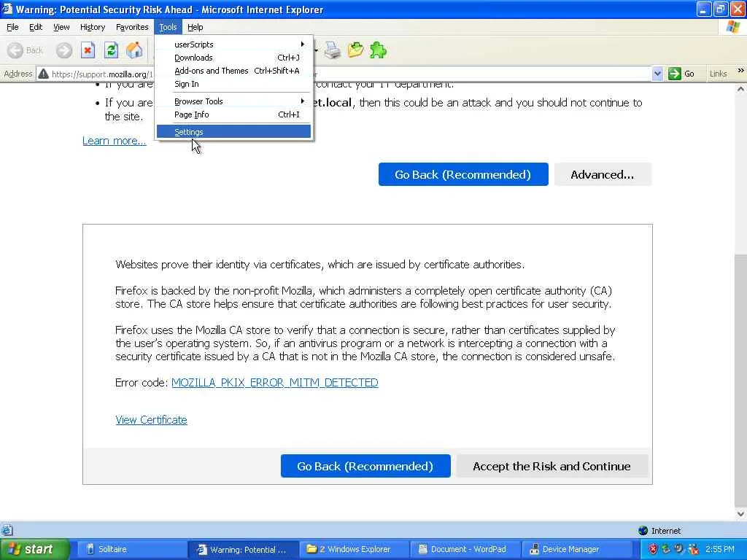The image size is (747, 560).
Task: Stop loading with the red X icon
Action: [x=88, y=50]
